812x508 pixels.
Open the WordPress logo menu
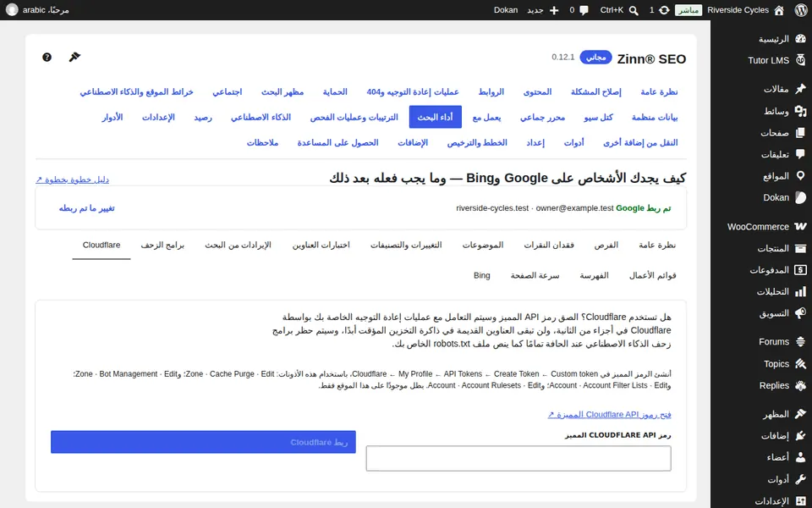tap(801, 10)
